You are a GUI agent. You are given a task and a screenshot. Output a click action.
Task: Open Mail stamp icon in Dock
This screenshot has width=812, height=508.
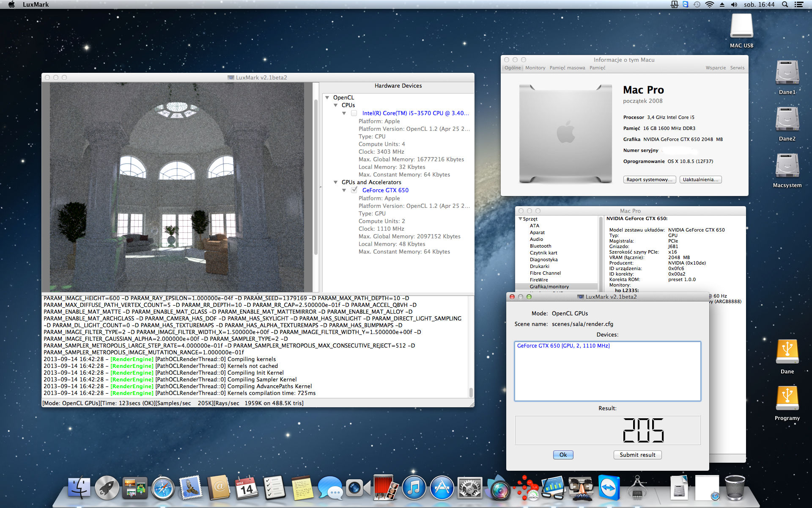(x=191, y=488)
